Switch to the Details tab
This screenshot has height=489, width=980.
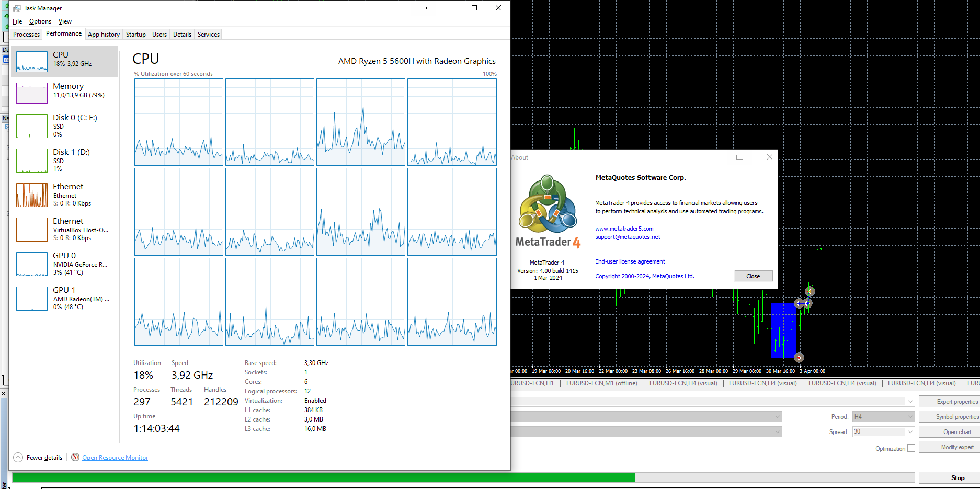(x=182, y=35)
